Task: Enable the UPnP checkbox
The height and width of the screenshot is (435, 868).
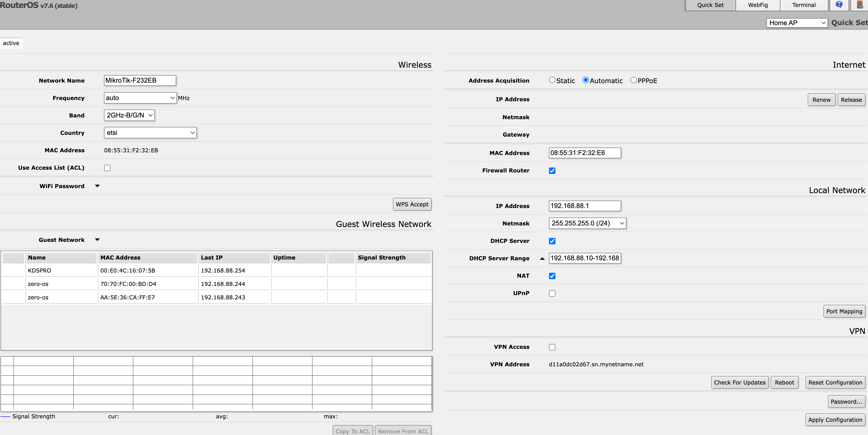Action: (x=552, y=293)
